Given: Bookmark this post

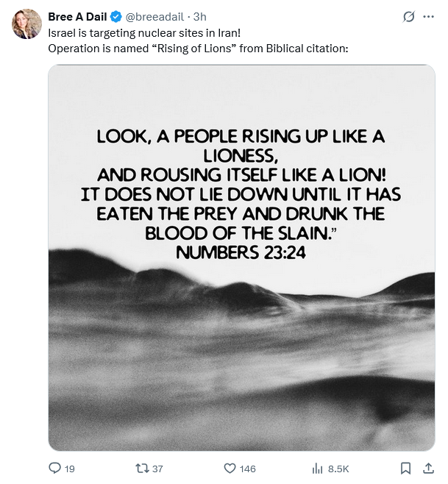Looking at the screenshot, I should tap(405, 468).
